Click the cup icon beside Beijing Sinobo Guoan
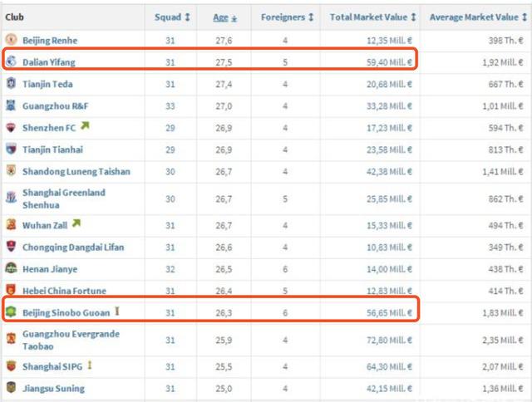Screen dimensions: 532x402 pos(117,311)
